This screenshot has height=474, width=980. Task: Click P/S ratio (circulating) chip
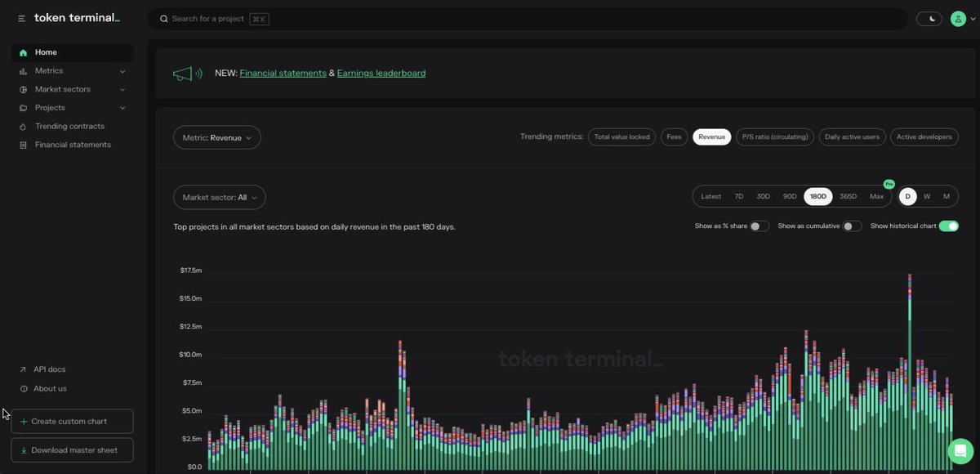pos(775,137)
